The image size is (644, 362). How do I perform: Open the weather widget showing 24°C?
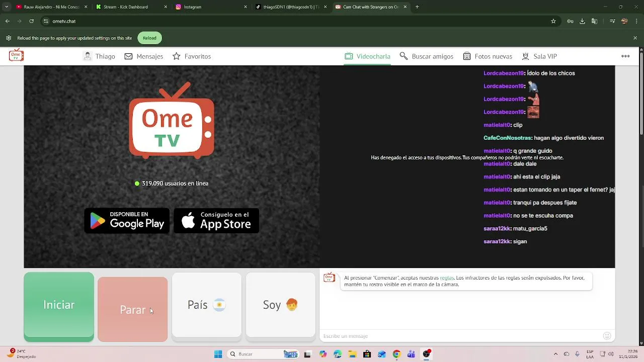point(23,354)
